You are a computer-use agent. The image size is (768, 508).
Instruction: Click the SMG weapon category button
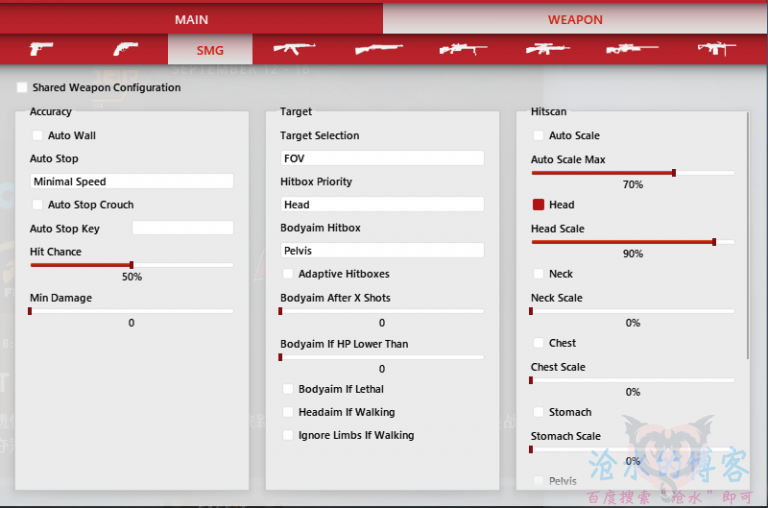click(210, 50)
